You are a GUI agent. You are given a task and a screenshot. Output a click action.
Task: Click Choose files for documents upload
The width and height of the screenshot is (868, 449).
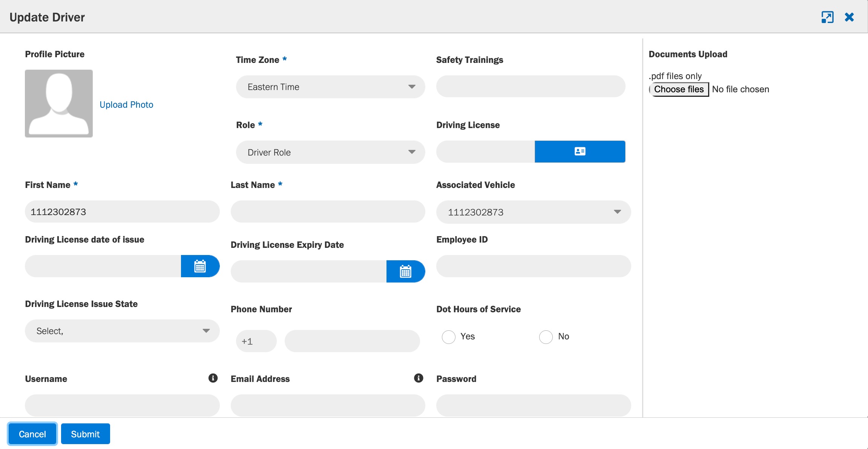tap(679, 89)
